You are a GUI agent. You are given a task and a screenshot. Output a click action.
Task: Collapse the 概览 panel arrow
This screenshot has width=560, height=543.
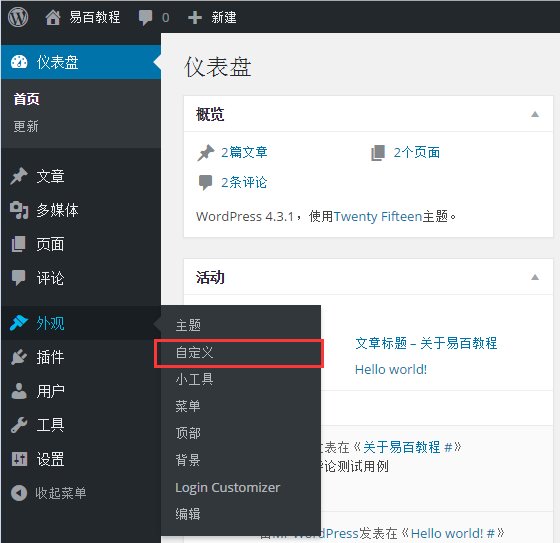pos(535,114)
